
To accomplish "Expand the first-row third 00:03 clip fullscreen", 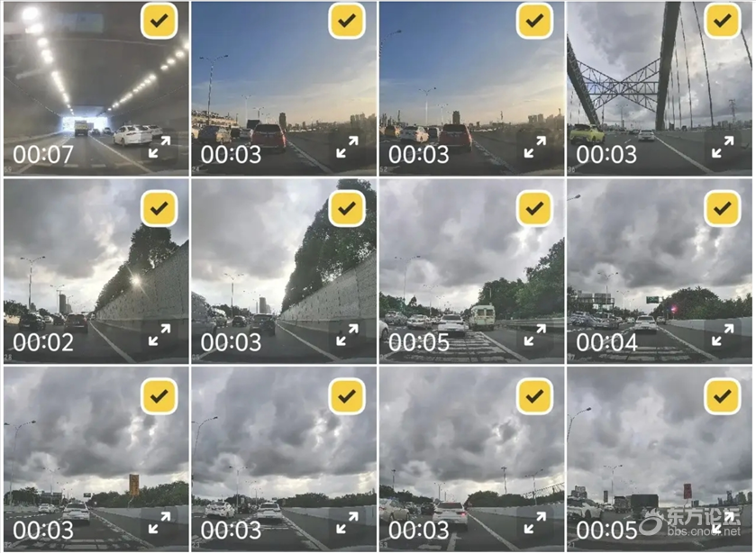I will pos(534,147).
